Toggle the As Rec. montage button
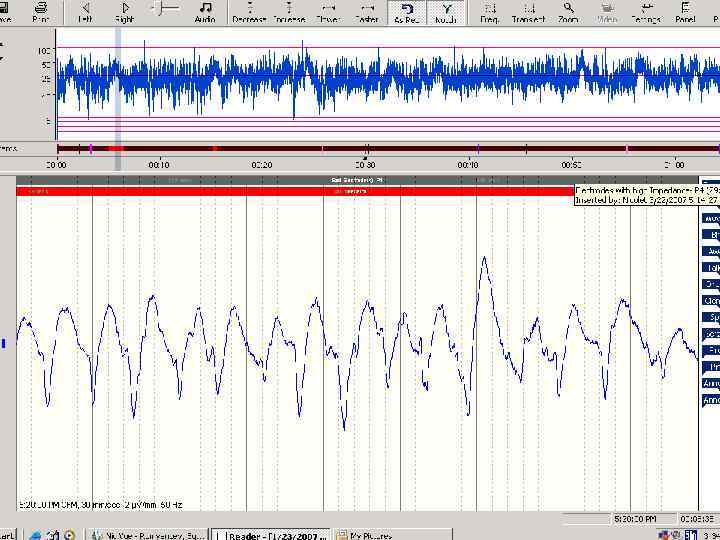This screenshot has height=540, width=720. [407, 12]
